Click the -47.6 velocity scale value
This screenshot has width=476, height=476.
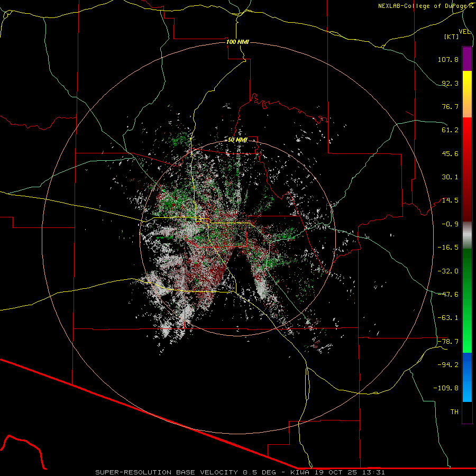(x=448, y=295)
